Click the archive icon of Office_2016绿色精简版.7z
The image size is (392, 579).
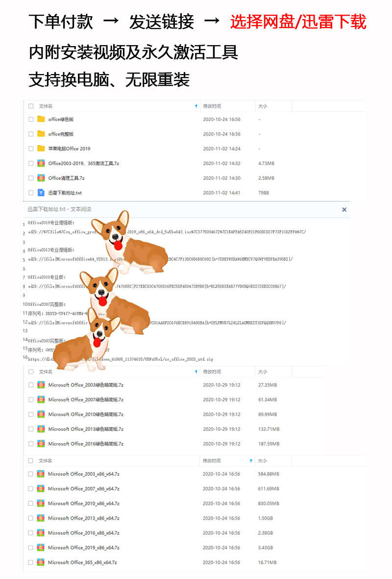coord(41,444)
